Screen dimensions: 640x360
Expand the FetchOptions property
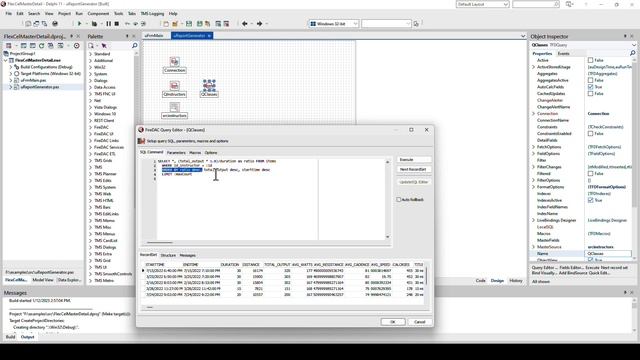(x=534, y=147)
